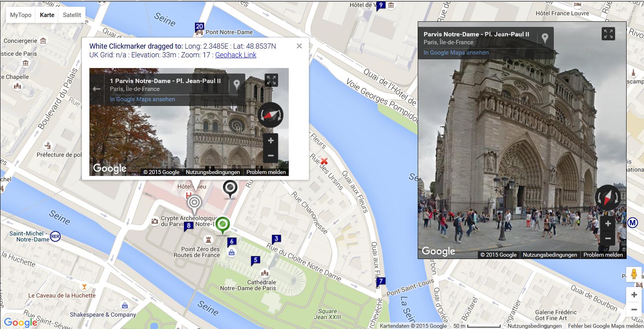Switch to Satellit map view
Image resolution: width=644 pixels, height=329 pixels.
click(72, 15)
